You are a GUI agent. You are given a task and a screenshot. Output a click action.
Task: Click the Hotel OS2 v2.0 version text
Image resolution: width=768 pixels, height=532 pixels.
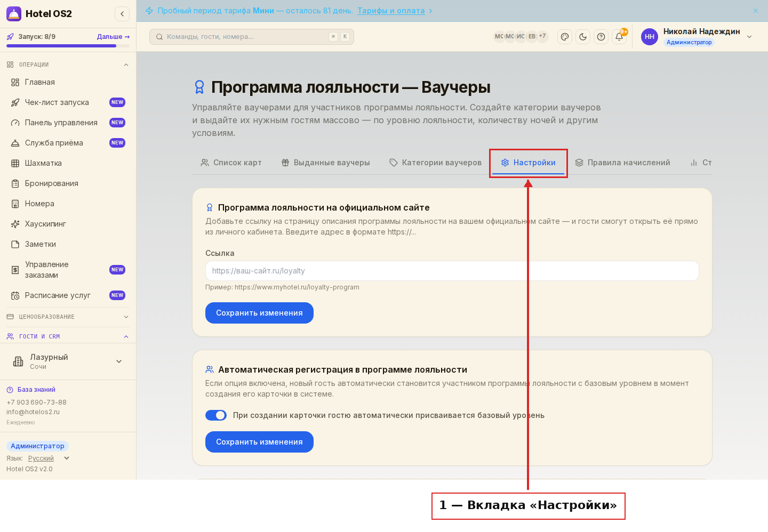(x=29, y=469)
